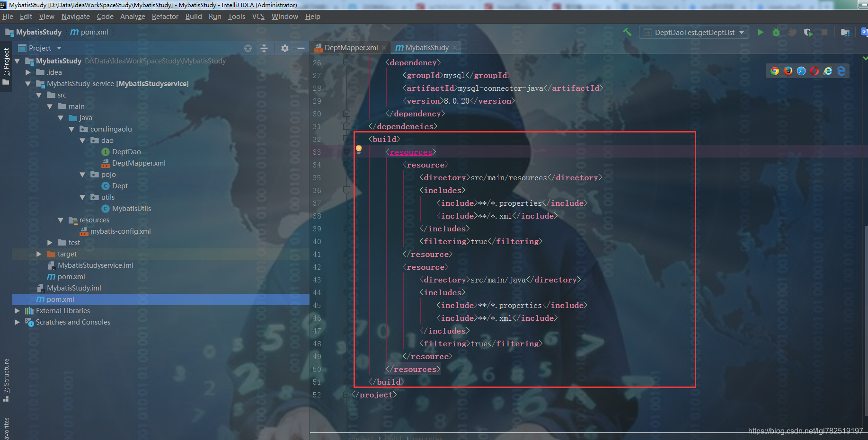The width and height of the screenshot is (868, 440).
Task: Select mybatis-config.xml in project tree
Action: pos(120,231)
